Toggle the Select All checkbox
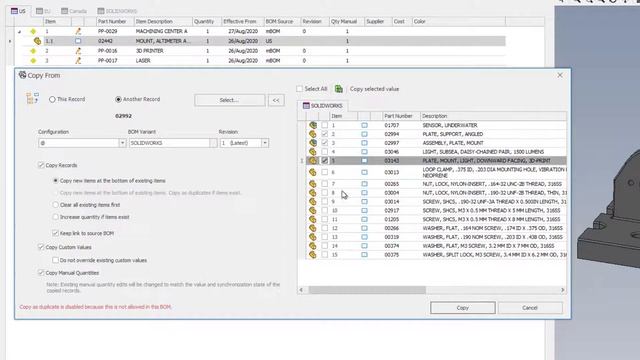Image resolution: width=640 pixels, height=360 pixels. point(300,89)
